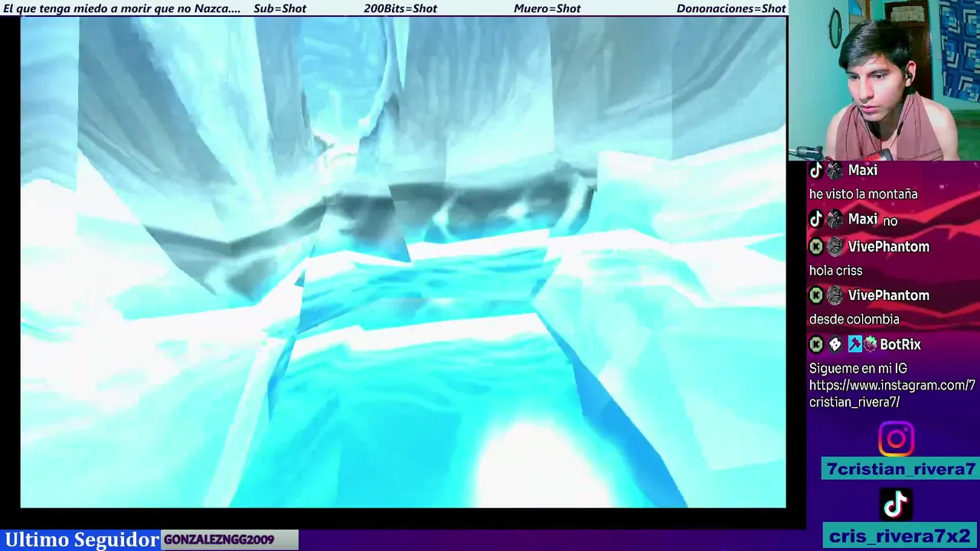
Task: Click the username Maxi above 'he visto la montaña'
Action: pyautogui.click(x=863, y=171)
